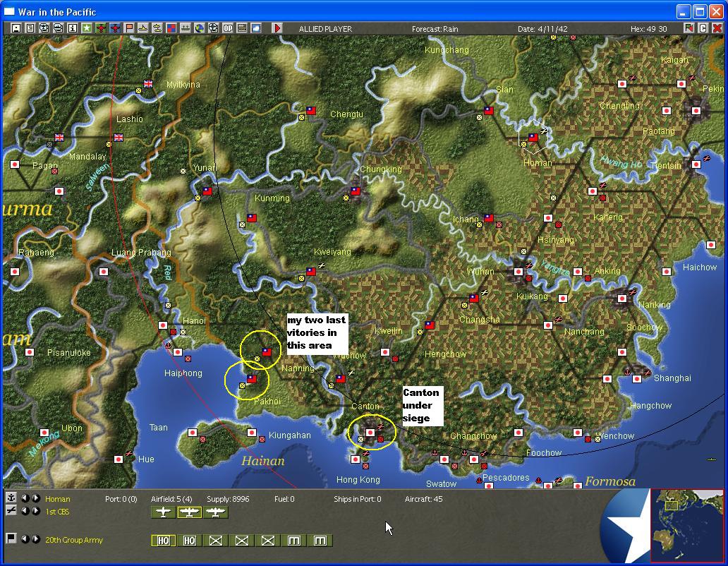Go to previous base using left arrow by Homan
The image size is (728, 566).
pyautogui.click(x=25, y=498)
